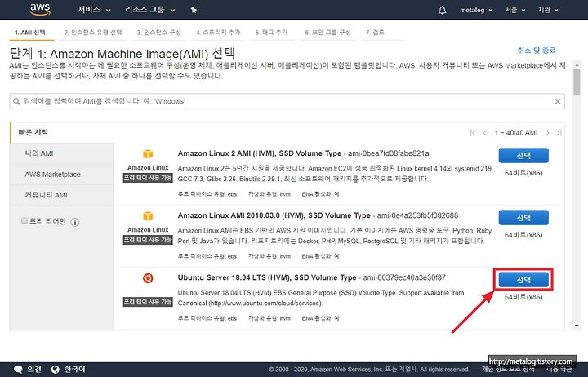This screenshot has width=588, height=377.
Task: Click inside the AMI search input field
Action: point(287,101)
